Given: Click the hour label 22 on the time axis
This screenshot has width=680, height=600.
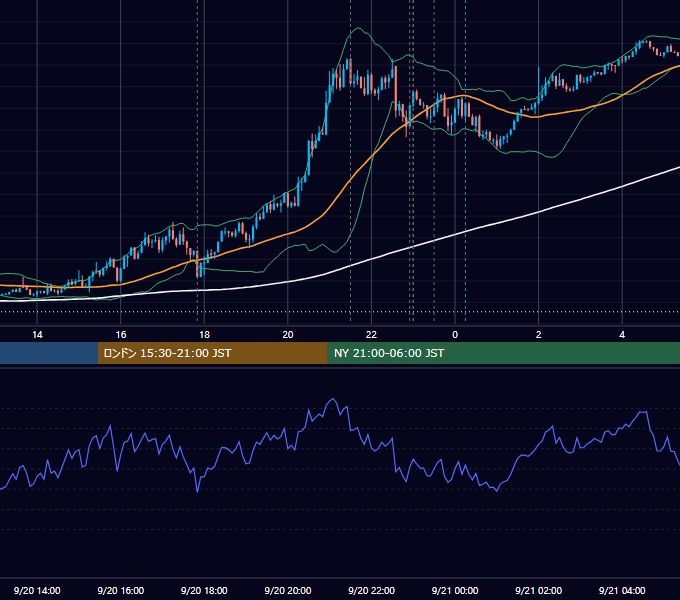Looking at the screenshot, I should 371,335.
